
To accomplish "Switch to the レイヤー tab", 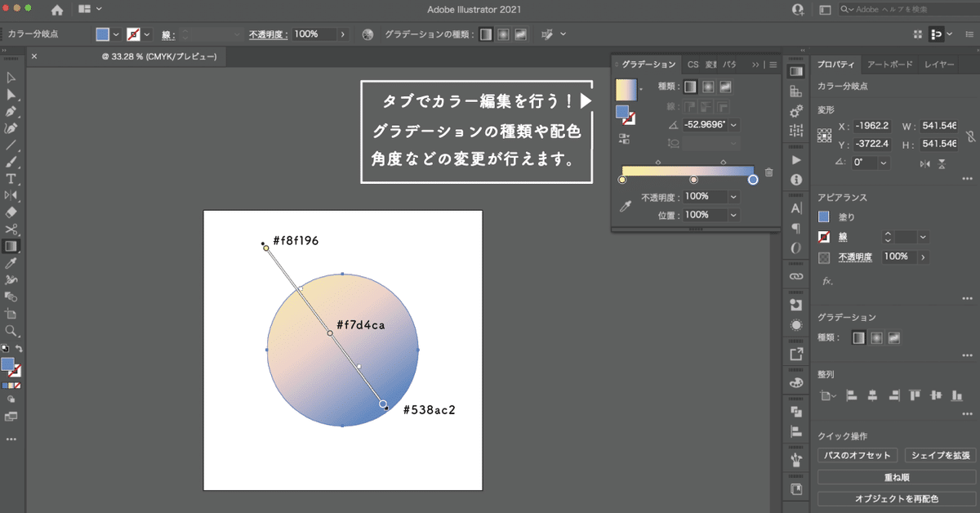I will tap(939, 64).
